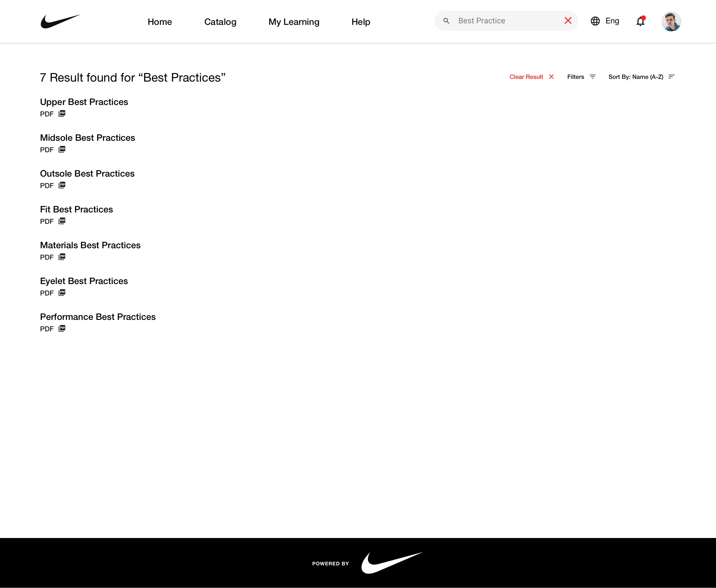716x588 pixels.
Task: Click PDF icon under Fit Best Practices
Action: [62, 221]
